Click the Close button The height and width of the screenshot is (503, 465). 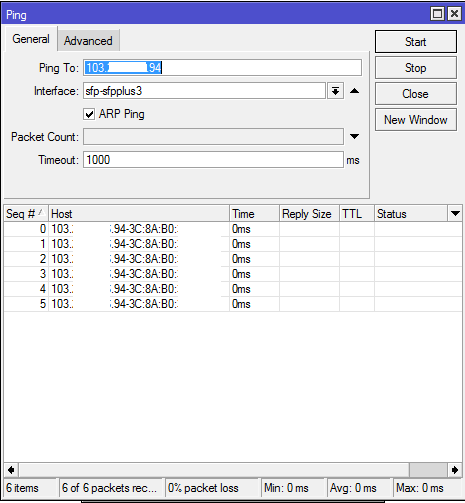click(x=416, y=94)
